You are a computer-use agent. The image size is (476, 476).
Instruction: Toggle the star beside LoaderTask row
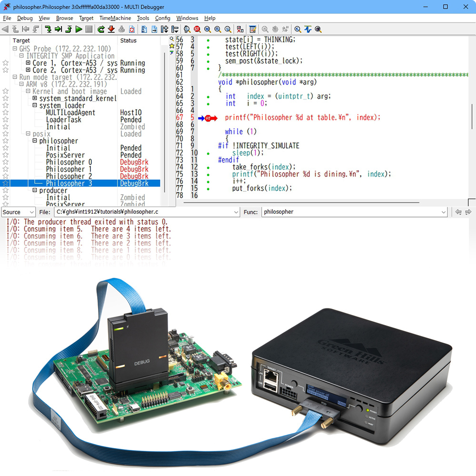5,119
